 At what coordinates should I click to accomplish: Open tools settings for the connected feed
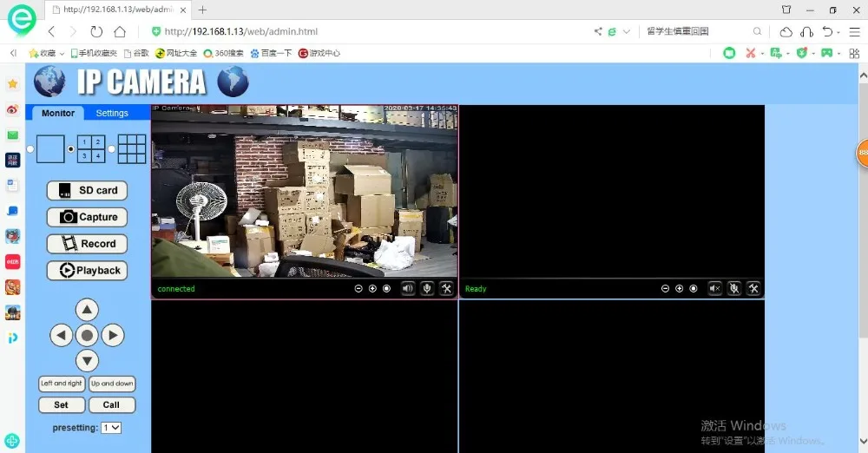(446, 288)
